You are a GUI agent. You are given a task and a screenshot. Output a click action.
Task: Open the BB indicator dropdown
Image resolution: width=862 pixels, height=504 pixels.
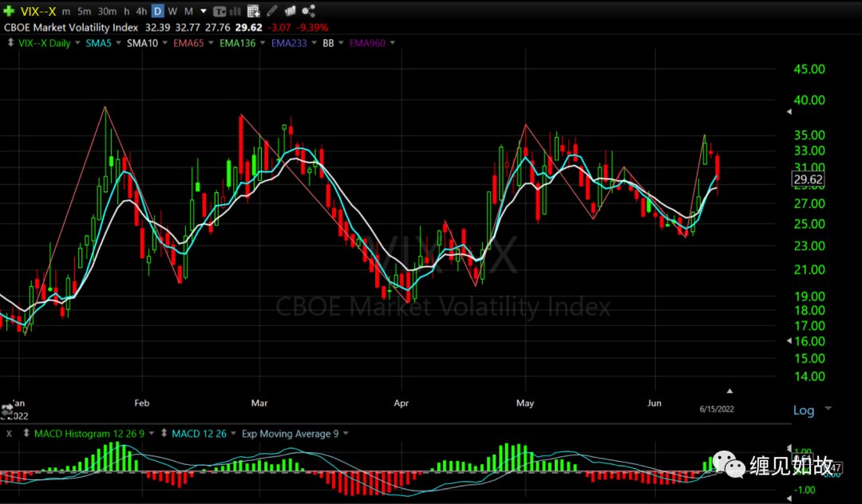(341, 43)
